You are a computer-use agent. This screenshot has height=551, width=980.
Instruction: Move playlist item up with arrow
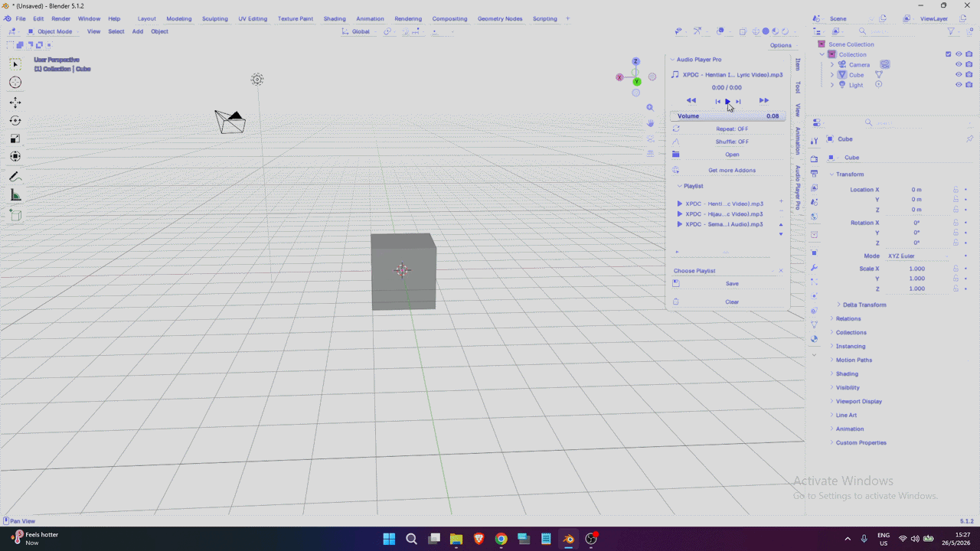point(781,225)
